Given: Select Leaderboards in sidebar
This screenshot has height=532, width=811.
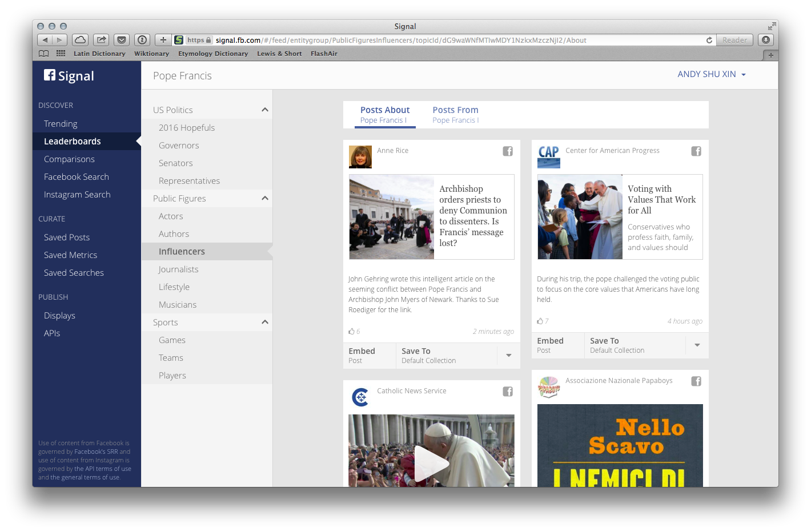Looking at the screenshot, I should 87,142.
